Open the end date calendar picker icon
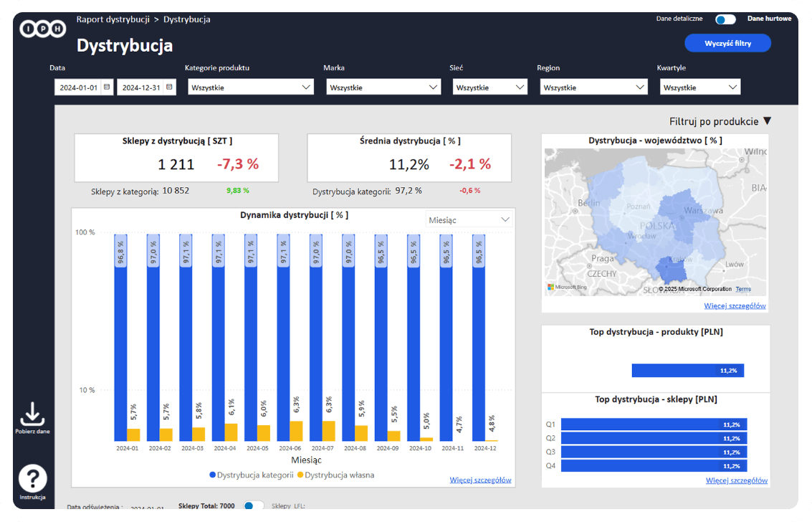Screen dimensions: 812x522 tap(169, 87)
